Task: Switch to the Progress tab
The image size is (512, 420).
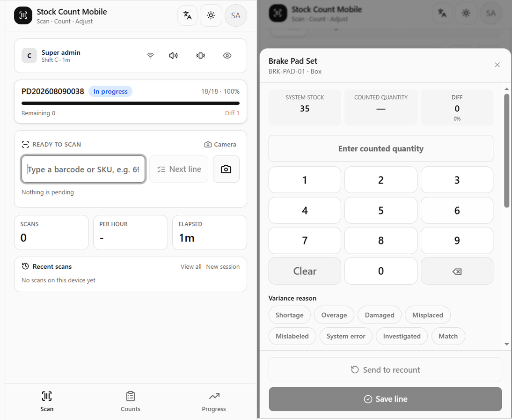Action: [x=214, y=401]
